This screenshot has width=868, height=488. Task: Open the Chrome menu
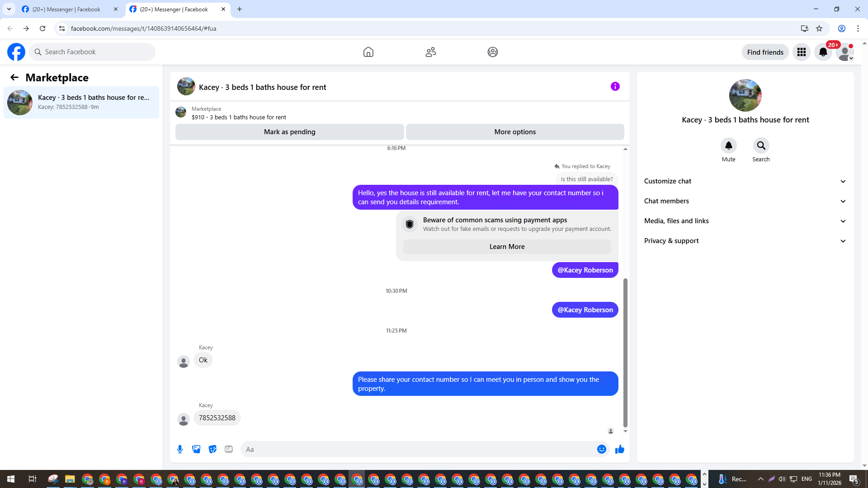tap(858, 28)
